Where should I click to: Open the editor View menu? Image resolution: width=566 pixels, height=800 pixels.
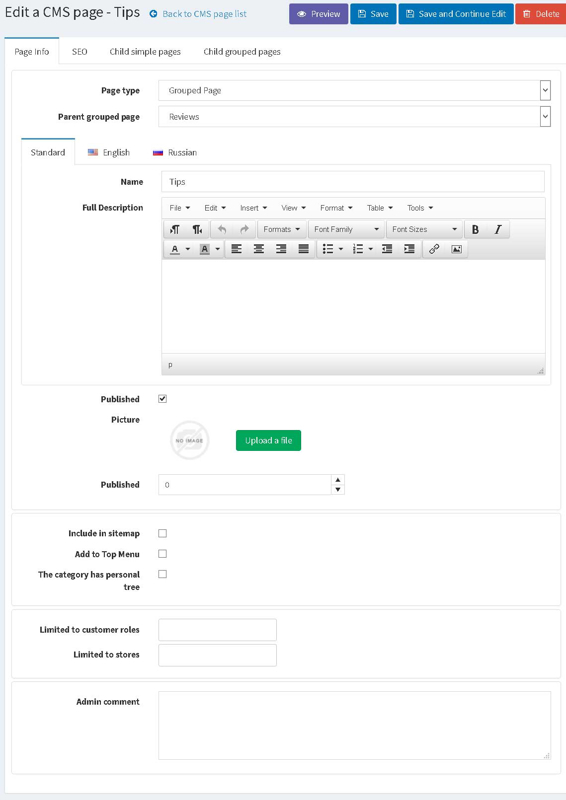(x=293, y=208)
